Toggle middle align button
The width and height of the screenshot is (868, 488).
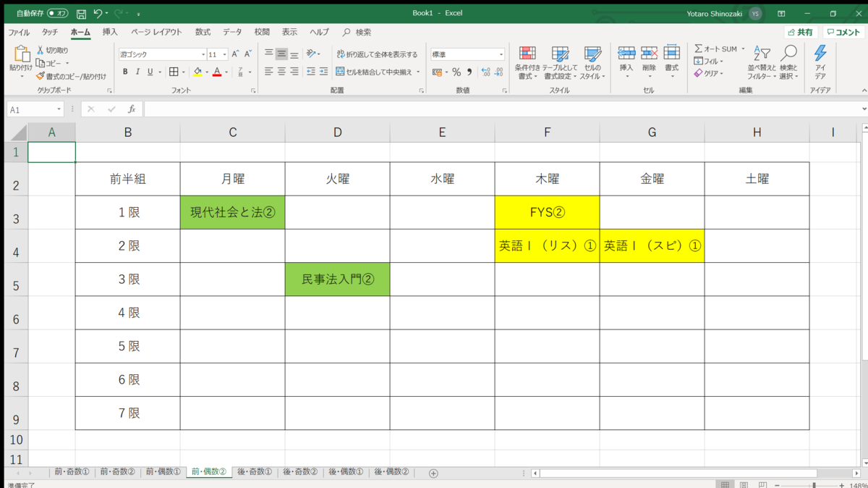(x=281, y=54)
